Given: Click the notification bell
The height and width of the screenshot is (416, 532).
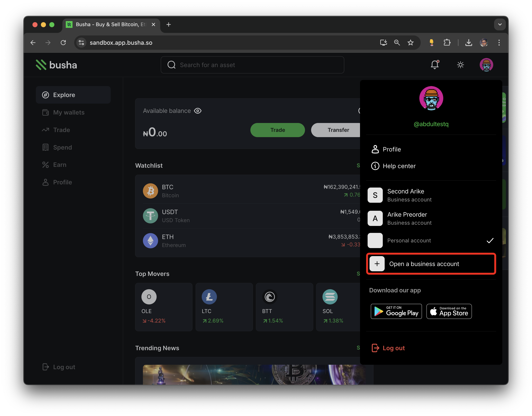Looking at the screenshot, I should pos(435,65).
